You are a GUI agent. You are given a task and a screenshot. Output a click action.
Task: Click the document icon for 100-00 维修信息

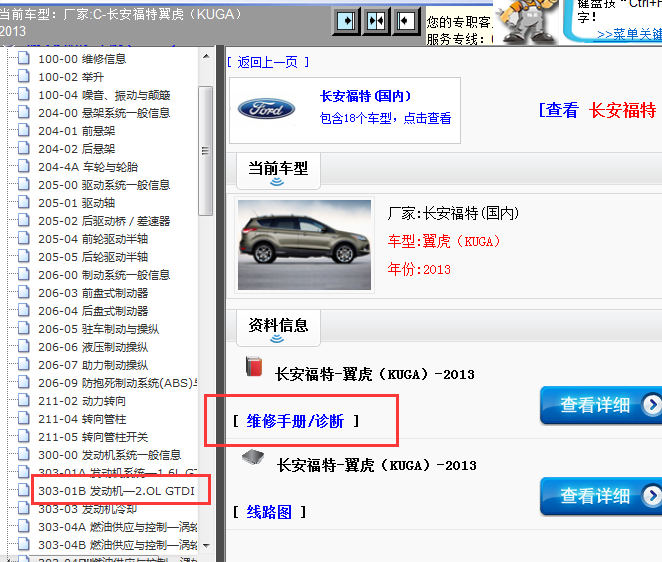click(24, 58)
